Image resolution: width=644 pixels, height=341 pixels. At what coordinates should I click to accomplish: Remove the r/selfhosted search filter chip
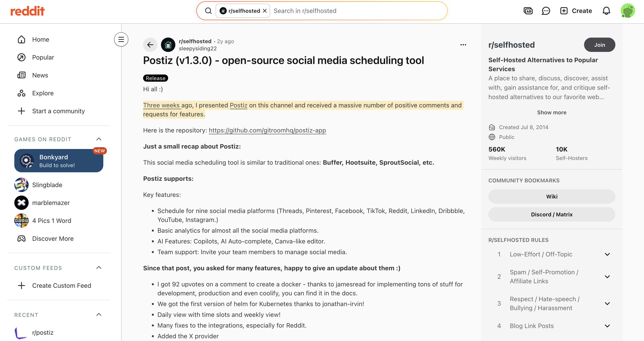click(265, 11)
